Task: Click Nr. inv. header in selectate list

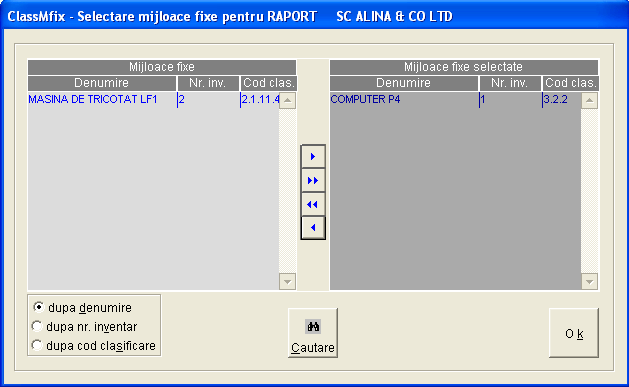Action: coord(510,83)
